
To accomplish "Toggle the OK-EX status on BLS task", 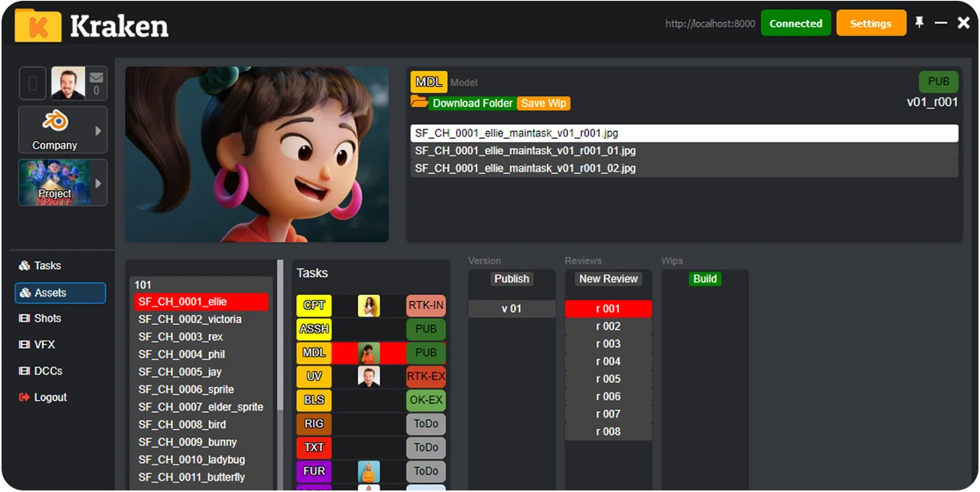I will click(x=426, y=400).
